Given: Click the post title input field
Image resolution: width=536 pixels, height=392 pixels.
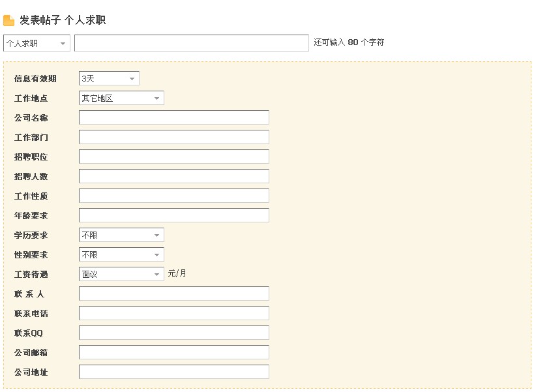Looking at the screenshot, I should (191, 43).
